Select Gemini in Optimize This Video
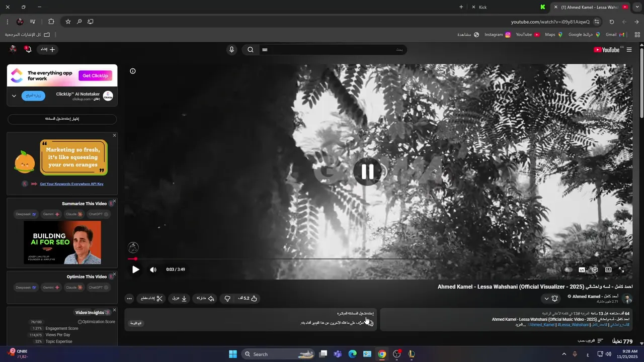The width and height of the screenshot is (644, 362). [x=51, y=288]
